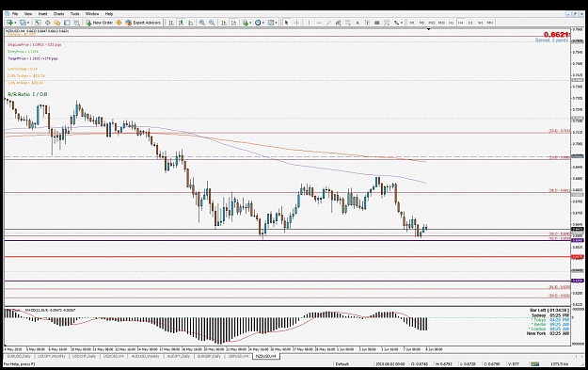
Task: Open the Charts menu
Action: (x=59, y=14)
